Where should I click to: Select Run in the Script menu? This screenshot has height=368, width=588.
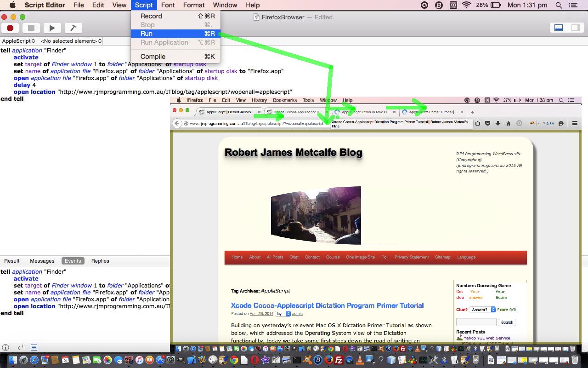coord(175,34)
